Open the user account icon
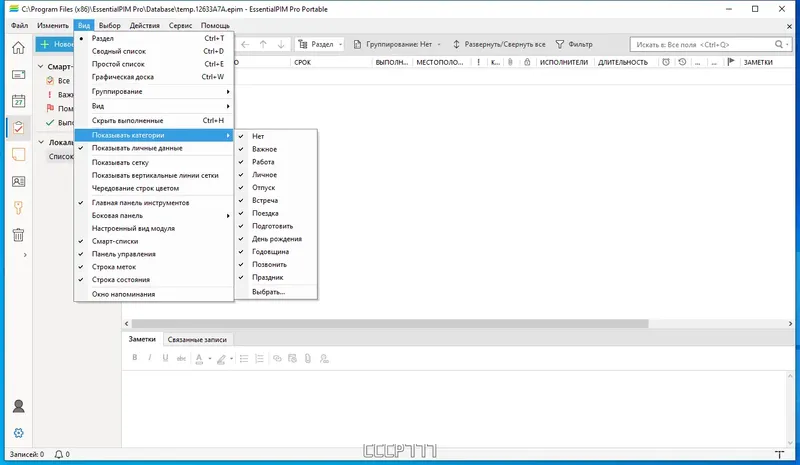This screenshot has width=800, height=465. coord(18,406)
